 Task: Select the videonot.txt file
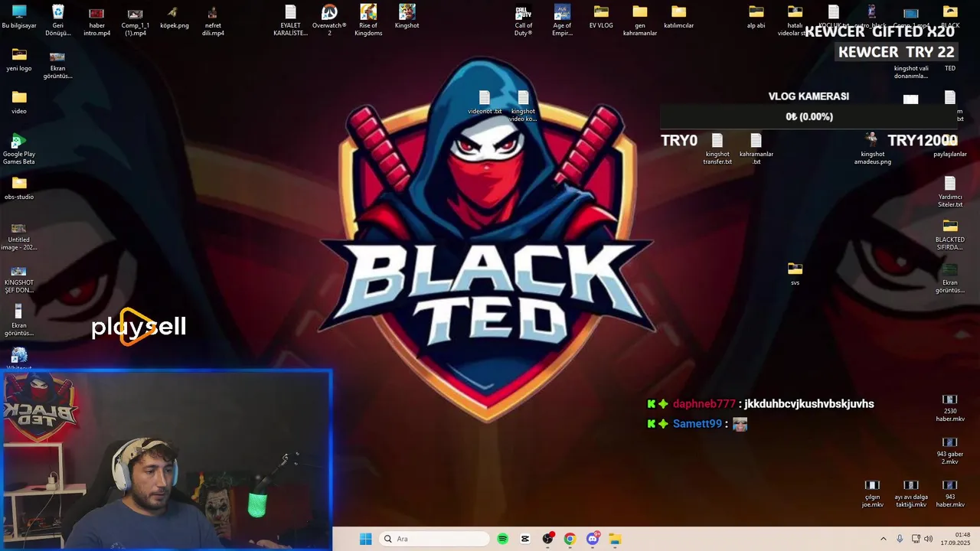click(485, 103)
